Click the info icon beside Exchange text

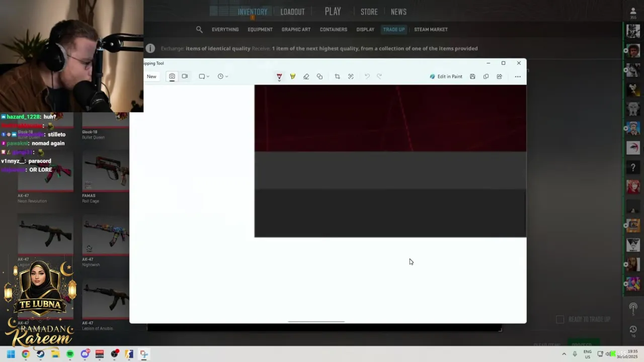150,48
